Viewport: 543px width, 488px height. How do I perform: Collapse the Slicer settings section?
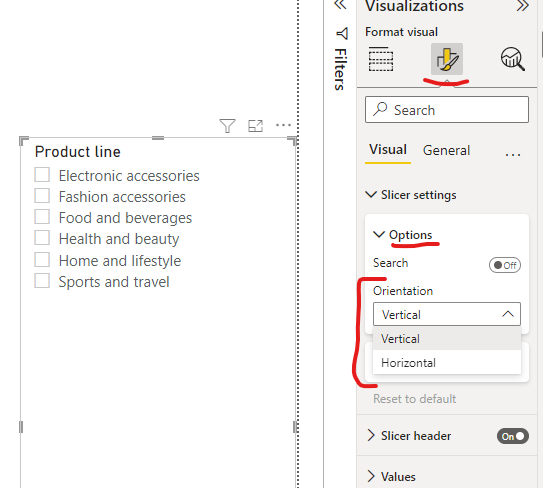(x=371, y=195)
